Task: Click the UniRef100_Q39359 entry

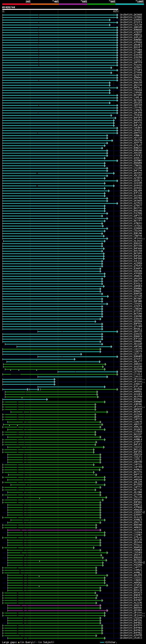Action: 131,55
